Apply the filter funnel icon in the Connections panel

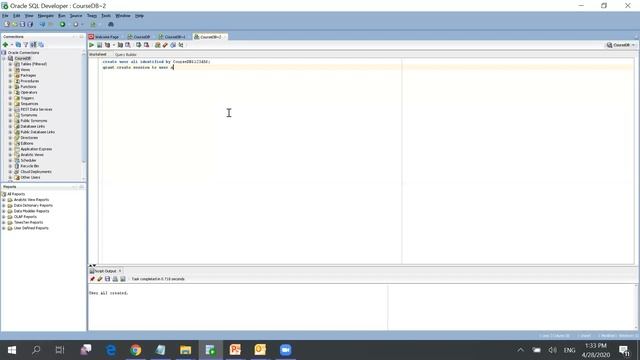pyautogui.click(x=26, y=44)
